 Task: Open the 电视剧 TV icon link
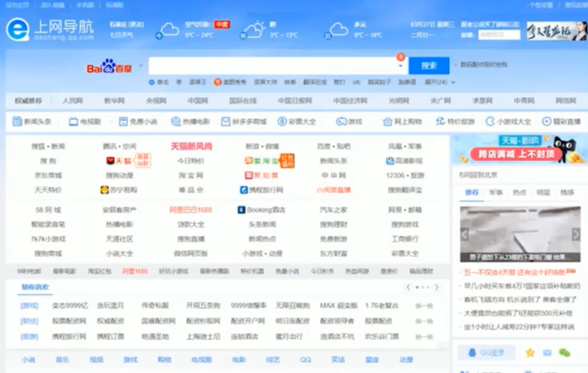74,122
